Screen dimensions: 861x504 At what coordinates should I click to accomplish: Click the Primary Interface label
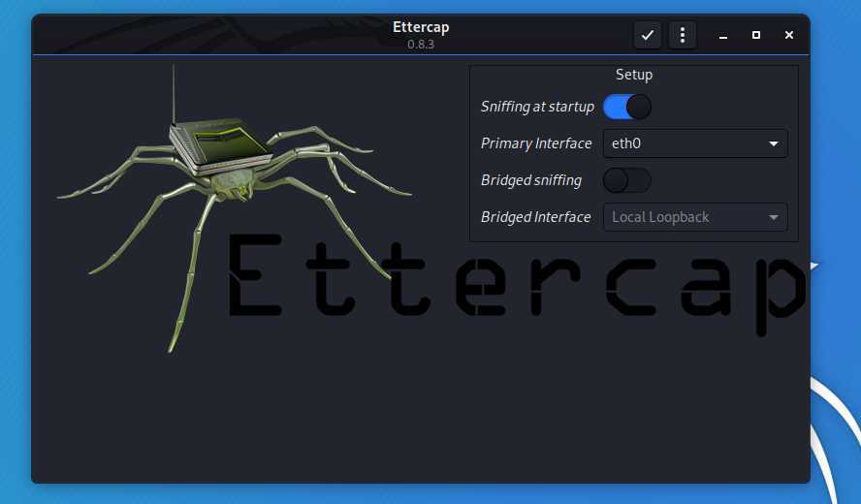click(536, 143)
